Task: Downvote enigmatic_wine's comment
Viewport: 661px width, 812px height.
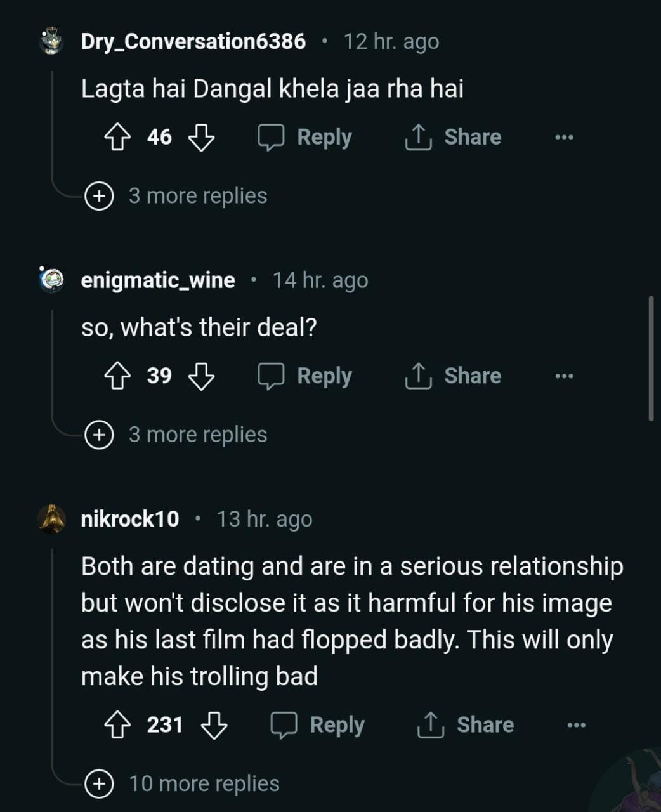Action: [x=202, y=376]
